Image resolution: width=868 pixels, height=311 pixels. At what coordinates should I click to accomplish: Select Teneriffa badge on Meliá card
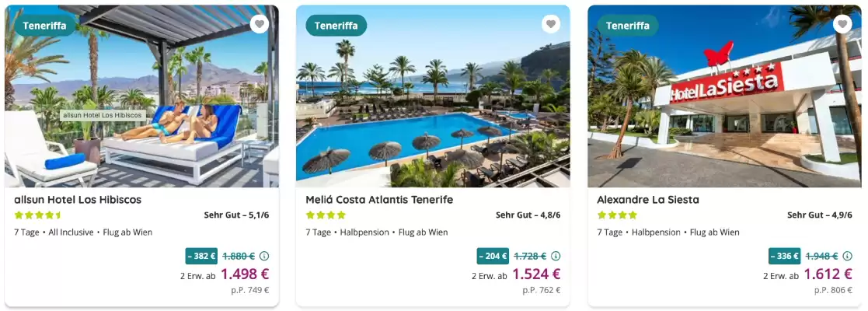(x=336, y=26)
